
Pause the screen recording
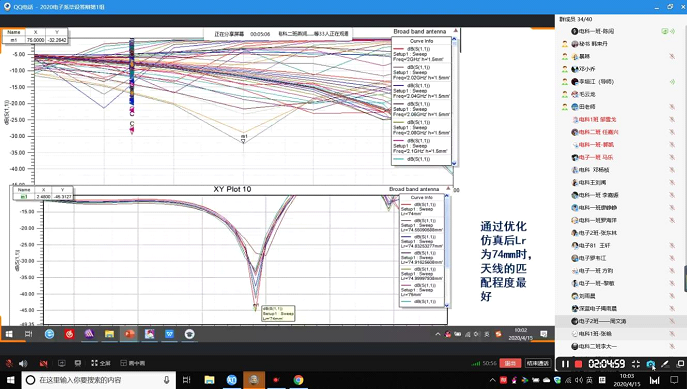[565, 364]
